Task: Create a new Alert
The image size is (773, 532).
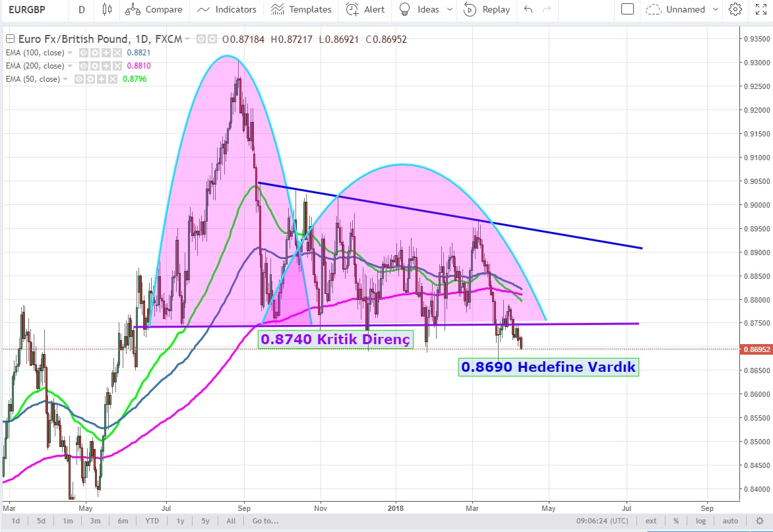Action: click(x=365, y=9)
